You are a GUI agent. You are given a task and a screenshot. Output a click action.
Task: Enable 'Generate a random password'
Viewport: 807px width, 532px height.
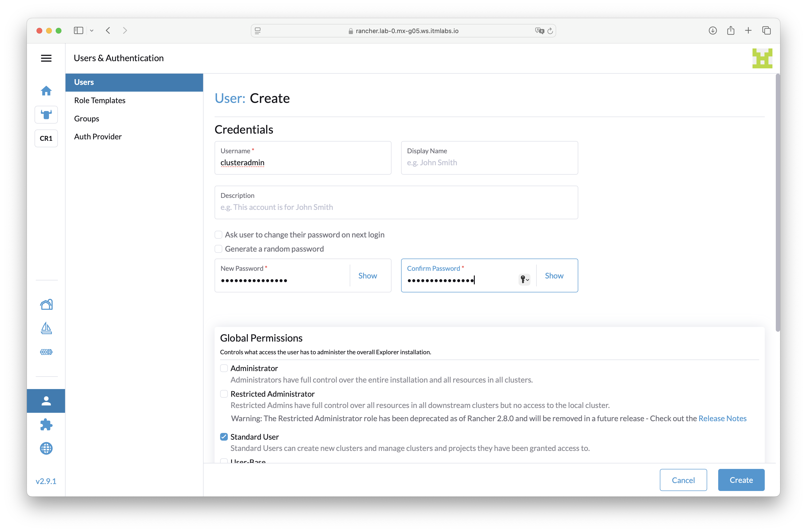pos(218,249)
